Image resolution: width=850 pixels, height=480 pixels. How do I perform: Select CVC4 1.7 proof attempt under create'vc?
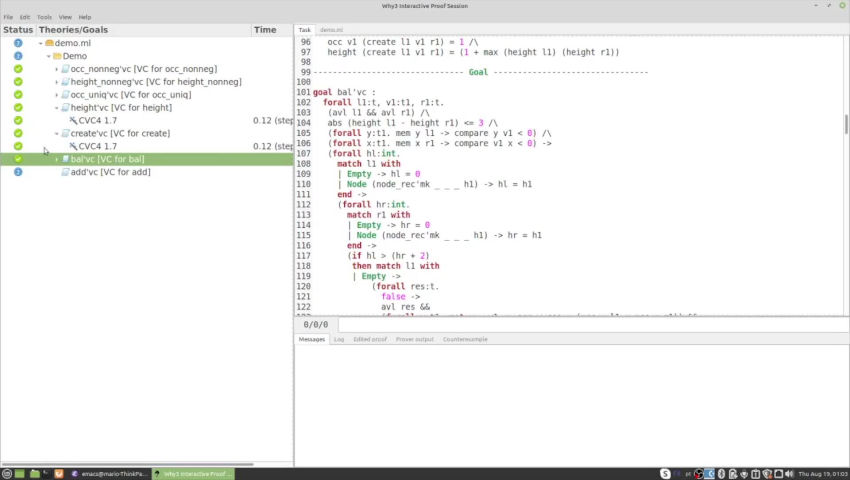(x=98, y=146)
